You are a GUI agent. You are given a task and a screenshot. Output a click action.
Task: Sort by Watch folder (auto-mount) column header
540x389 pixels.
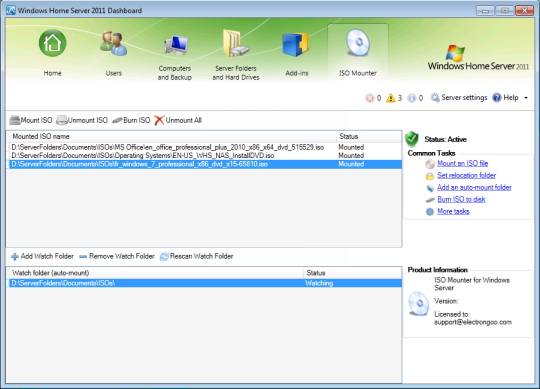pos(156,273)
